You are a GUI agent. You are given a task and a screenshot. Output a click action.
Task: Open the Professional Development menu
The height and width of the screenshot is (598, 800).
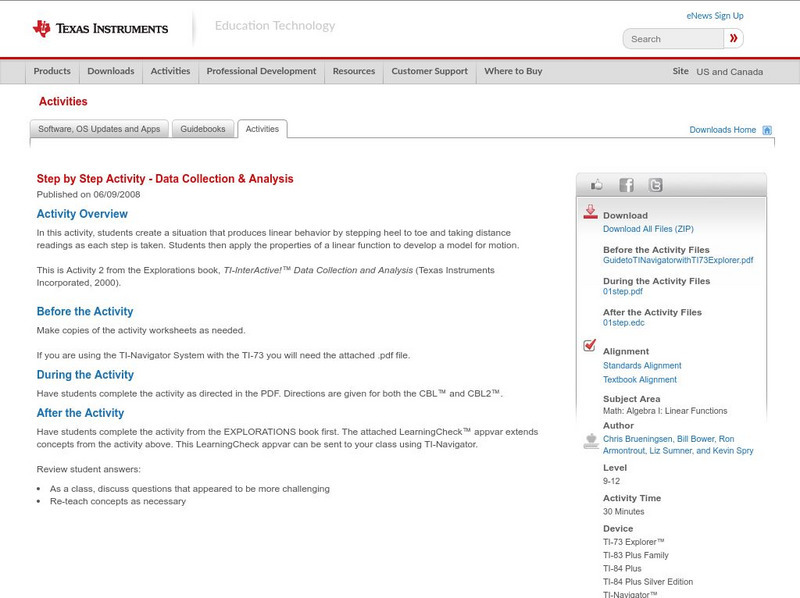[261, 71]
